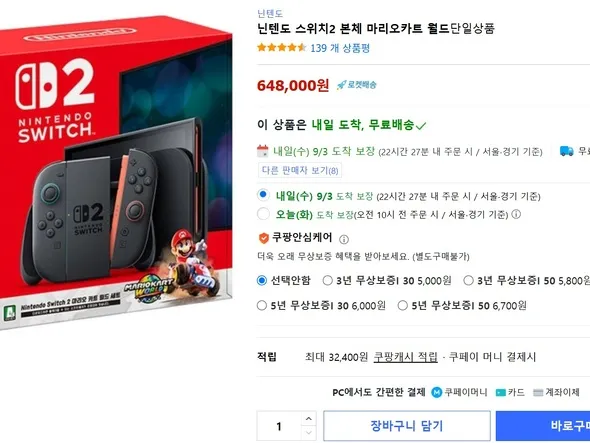Click the orange shield 쿠팡안심케어 icon

coord(263,238)
